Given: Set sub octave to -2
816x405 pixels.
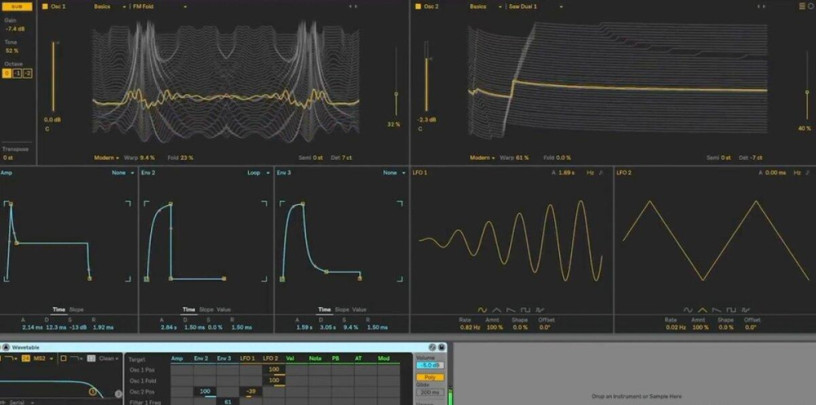Looking at the screenshot, I should coord(28,73).
